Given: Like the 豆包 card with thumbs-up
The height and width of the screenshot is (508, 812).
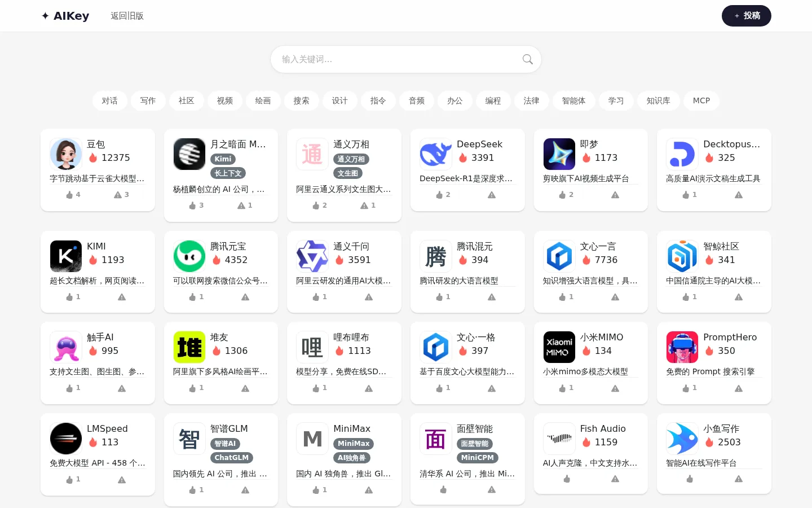Looking at the screenshot, I should point(70,195).
